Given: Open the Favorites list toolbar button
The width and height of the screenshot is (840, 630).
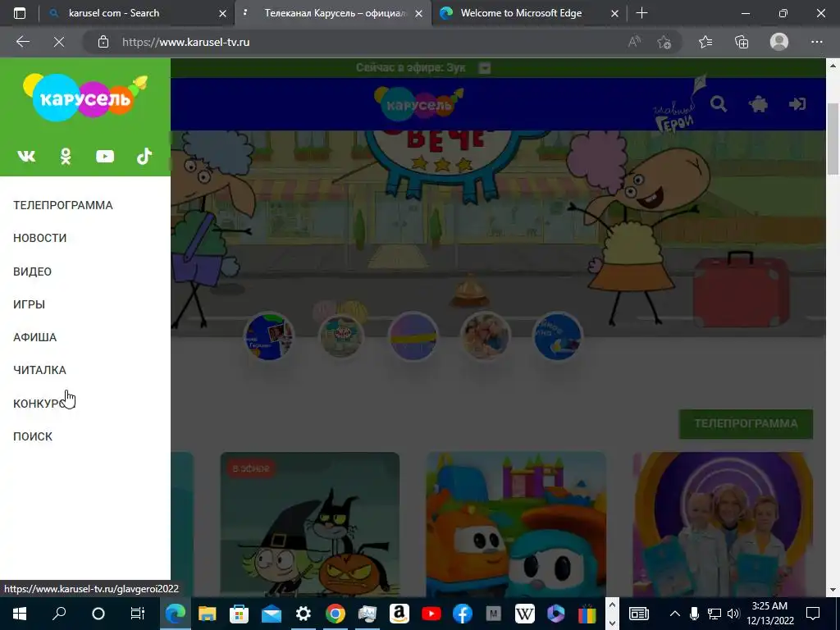Looking at the screenshot, I should pos(705,42).
